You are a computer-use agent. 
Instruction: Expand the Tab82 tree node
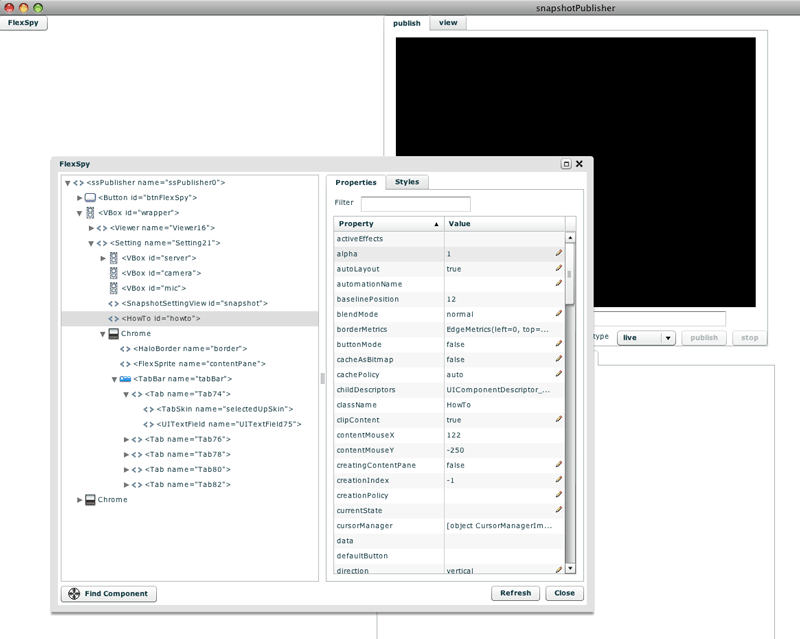click(x=127, y=484)
